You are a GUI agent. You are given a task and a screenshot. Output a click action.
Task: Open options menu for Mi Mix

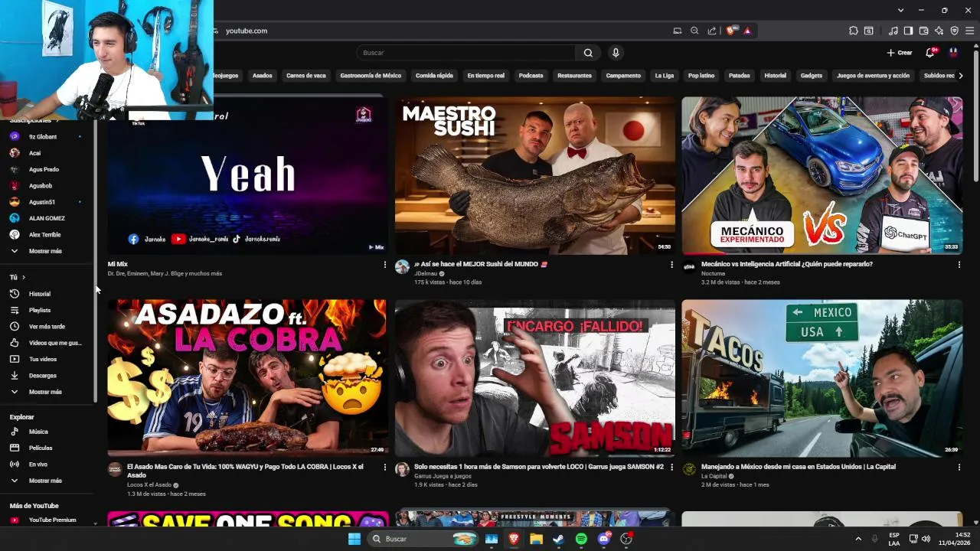385,265
